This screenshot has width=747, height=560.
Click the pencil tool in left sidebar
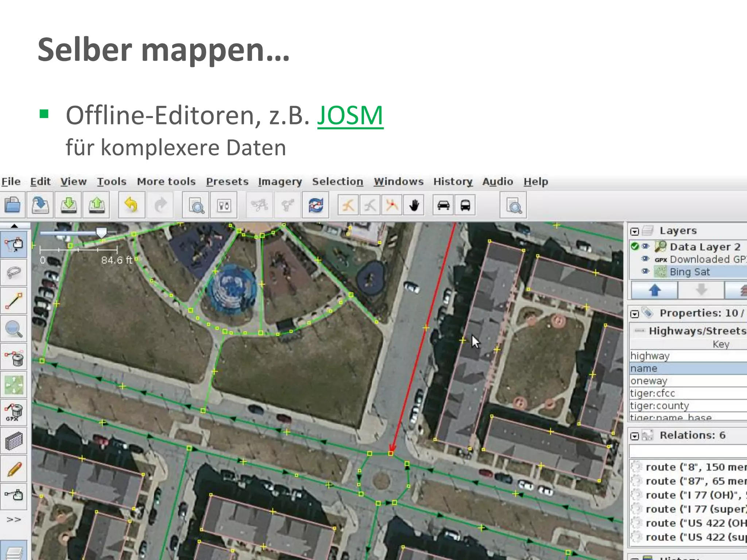click(14, 469)
